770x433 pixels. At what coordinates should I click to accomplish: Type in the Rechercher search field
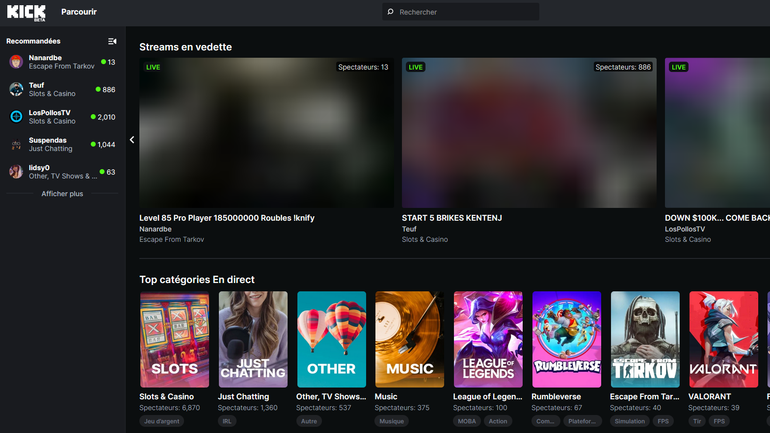coord(465,12)
